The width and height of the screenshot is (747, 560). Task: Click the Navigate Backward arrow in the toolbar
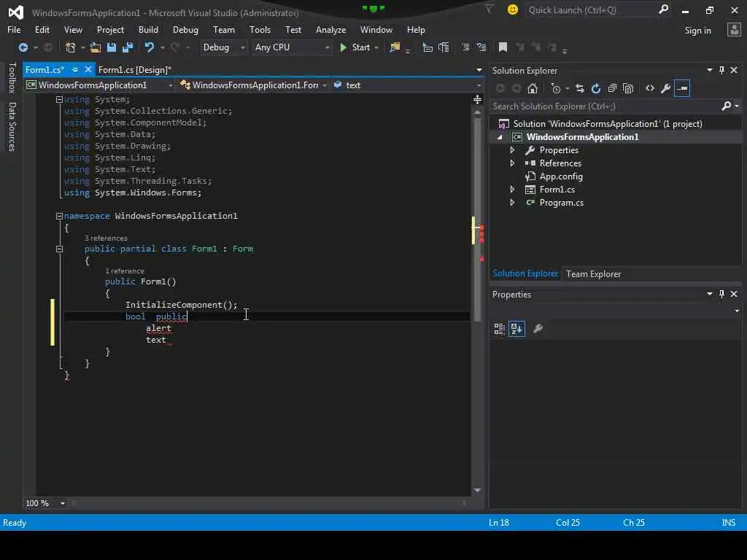[x=23, y=47]
